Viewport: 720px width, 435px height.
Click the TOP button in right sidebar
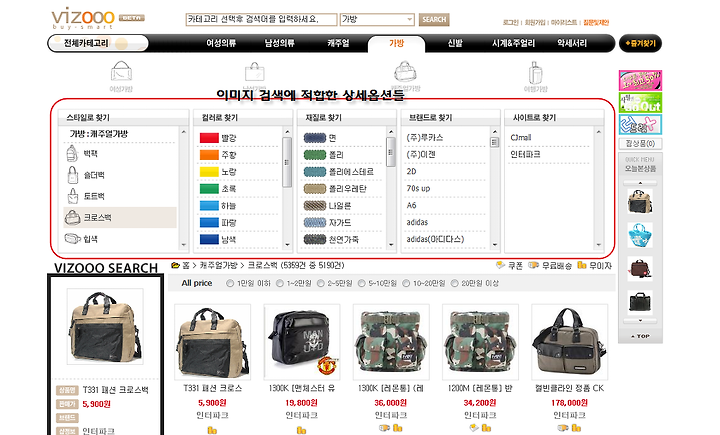tap(640, 336)
